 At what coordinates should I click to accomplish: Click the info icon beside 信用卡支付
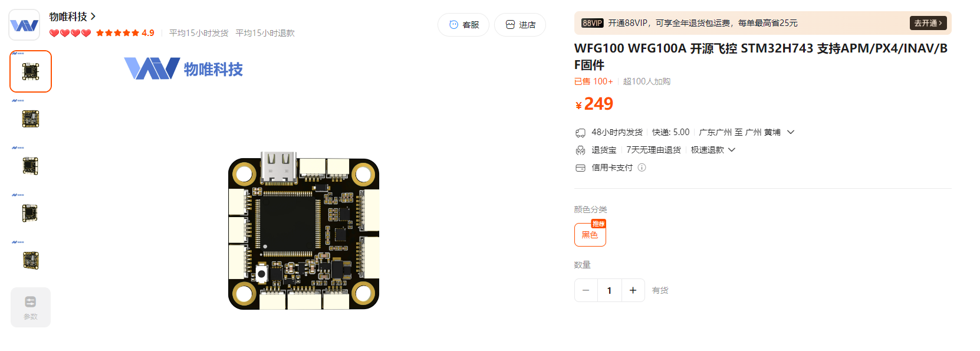[x=642, y=168]
